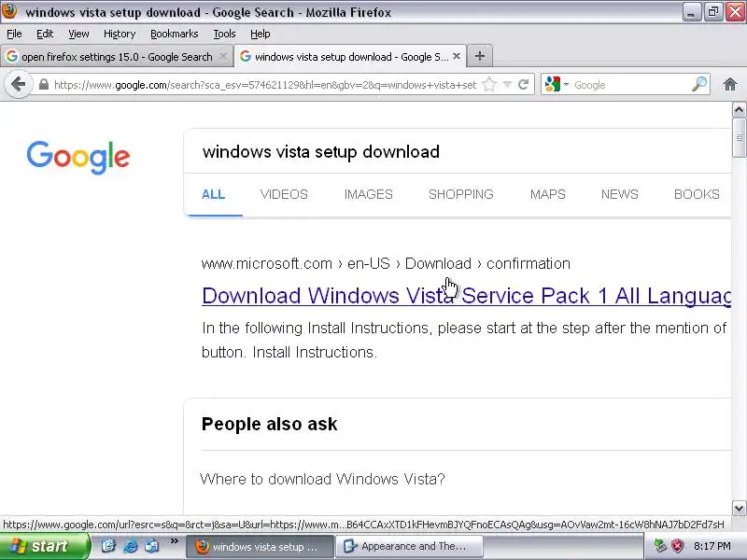
Task: Open the History menu
Action: click(x=120, y=34)
